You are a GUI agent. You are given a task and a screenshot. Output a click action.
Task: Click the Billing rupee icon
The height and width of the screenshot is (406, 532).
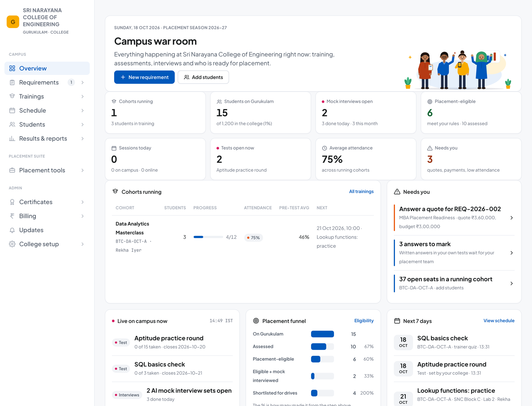[x=12, y=216]
